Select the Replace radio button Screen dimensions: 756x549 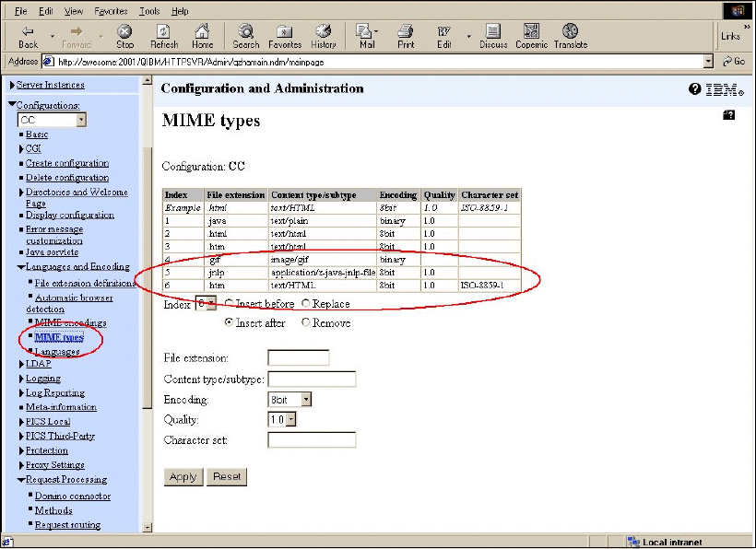pos(306,304)
